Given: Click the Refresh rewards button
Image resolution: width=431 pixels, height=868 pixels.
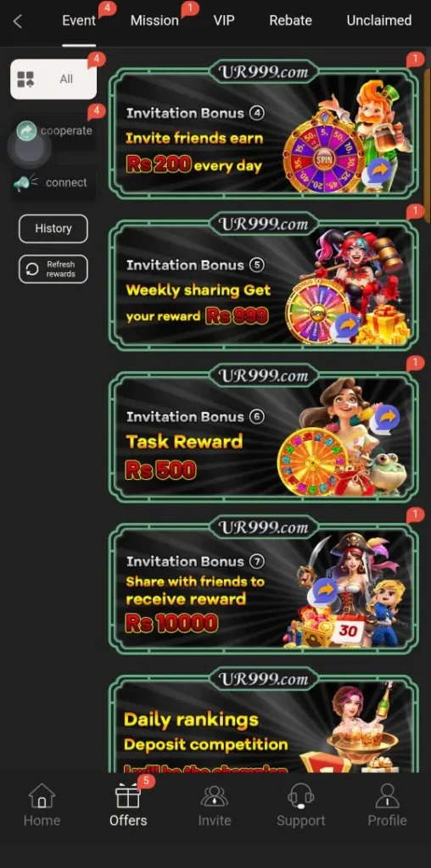Looking at the screenshot, I should (53, 269).
